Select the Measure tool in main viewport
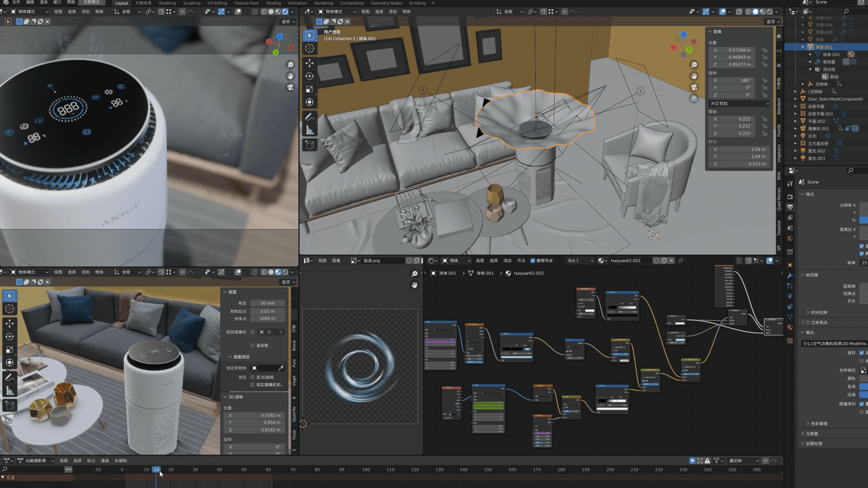The width and height of the screenshot is (868, 488). coord(310,131)
